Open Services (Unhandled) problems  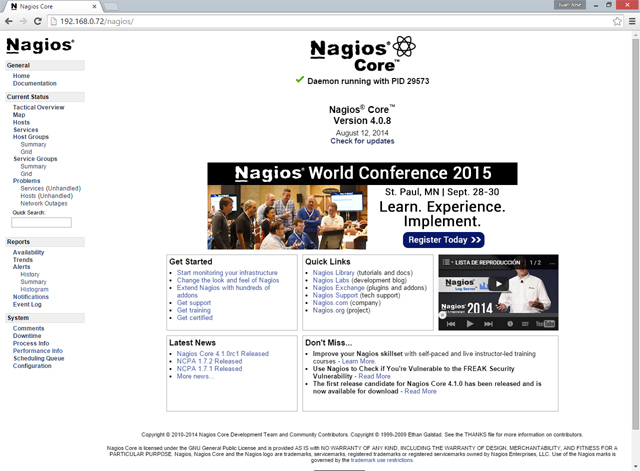pos(51,188)
